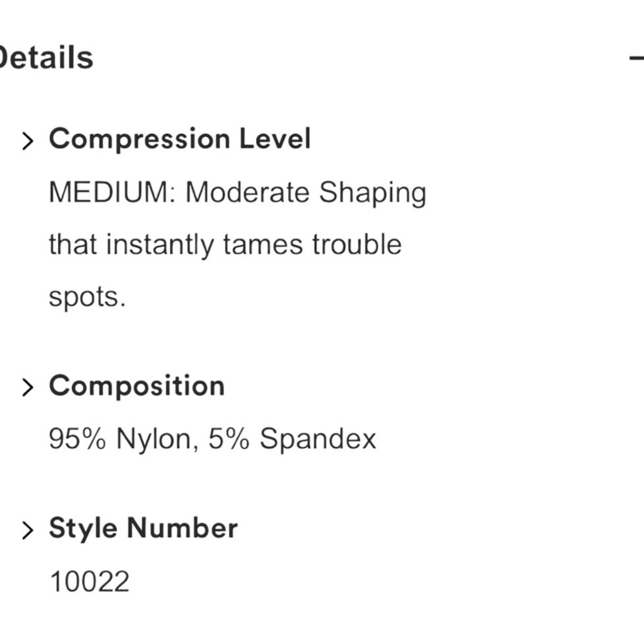
Task: Click the line 'that instantly tames trouble'
Action: click(x=225, y=245)
